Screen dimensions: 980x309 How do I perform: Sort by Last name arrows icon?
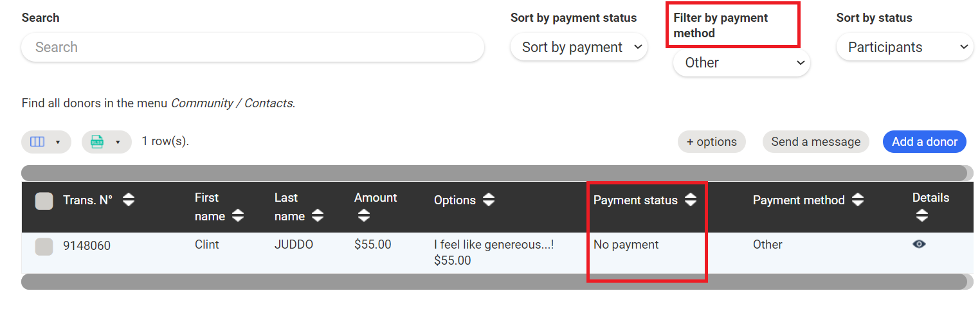pos(318,216)
